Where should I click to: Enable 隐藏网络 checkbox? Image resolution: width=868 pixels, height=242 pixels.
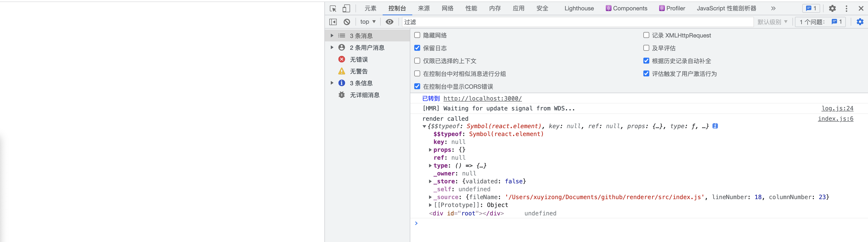(417, 35)
